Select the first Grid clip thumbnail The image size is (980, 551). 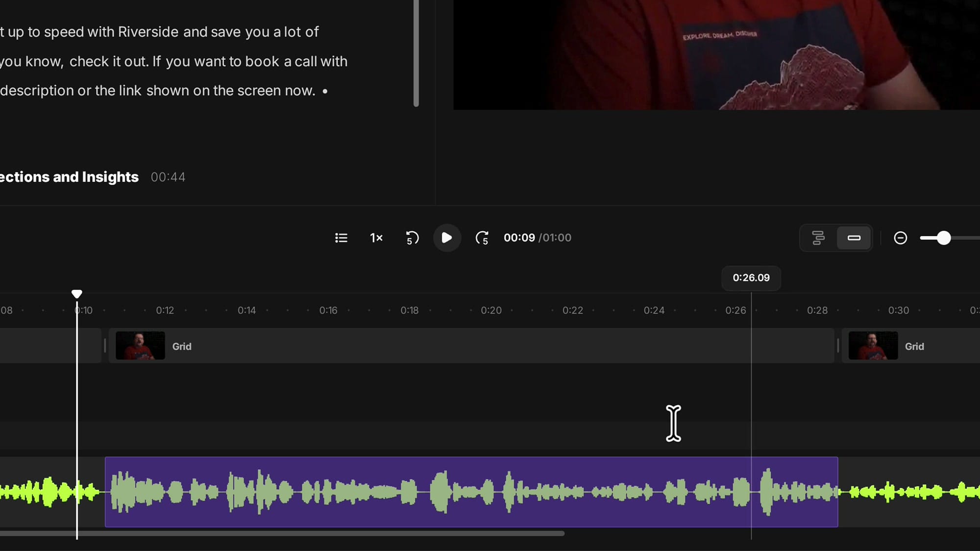pyautogui.click(x=140, y=346)
